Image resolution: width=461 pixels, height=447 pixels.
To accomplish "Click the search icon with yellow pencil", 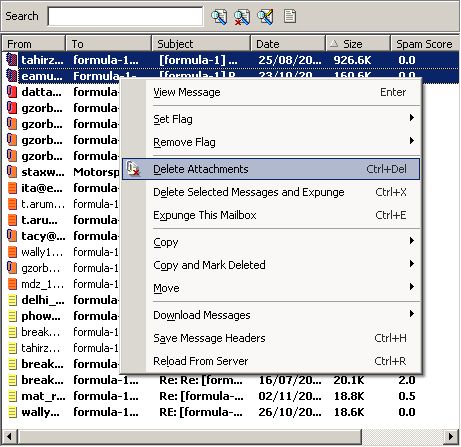I will (x=265, y=17).
